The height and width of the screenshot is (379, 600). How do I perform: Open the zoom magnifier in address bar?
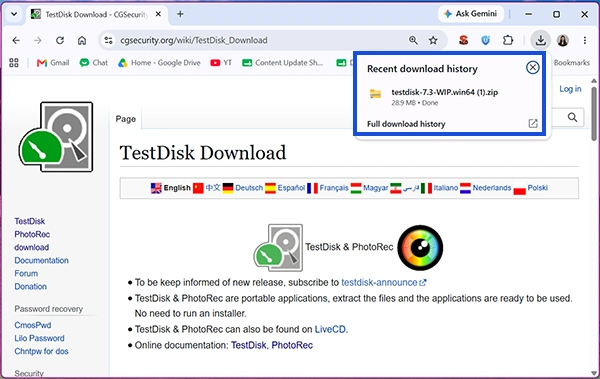[413, 40]
